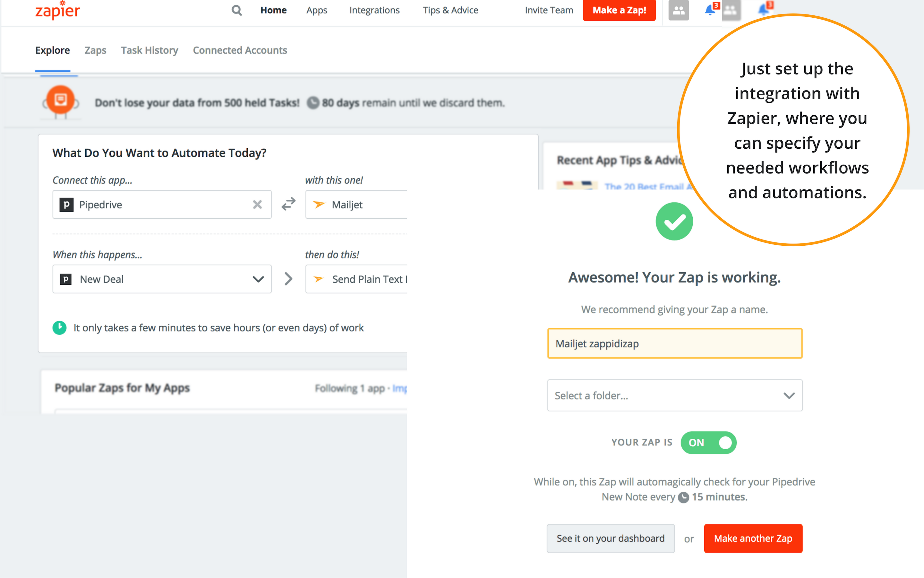Click the Pipedrive app field
The image size is (924, 578).
coord(162,205)
